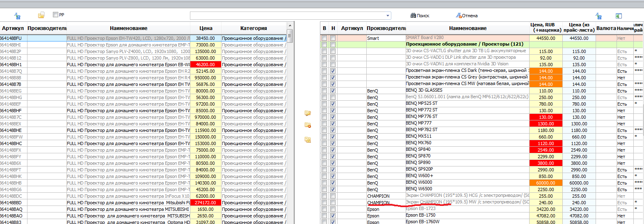Click Epson EB-1723 name cell
This screenshot has width=644, height=224.
tap(467, 209)
